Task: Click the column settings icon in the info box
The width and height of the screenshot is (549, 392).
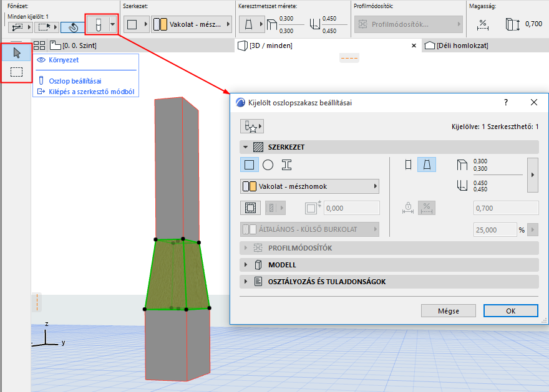Action: [97, 26]
